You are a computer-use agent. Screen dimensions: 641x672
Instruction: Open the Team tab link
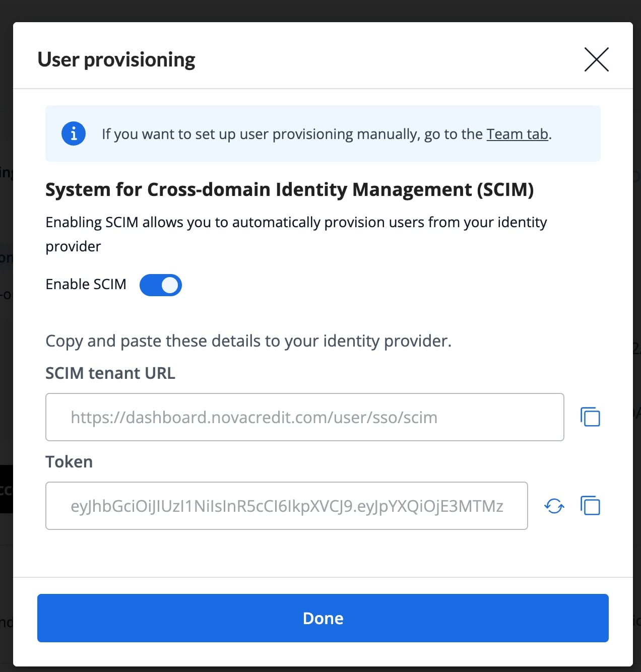[517, 134]
